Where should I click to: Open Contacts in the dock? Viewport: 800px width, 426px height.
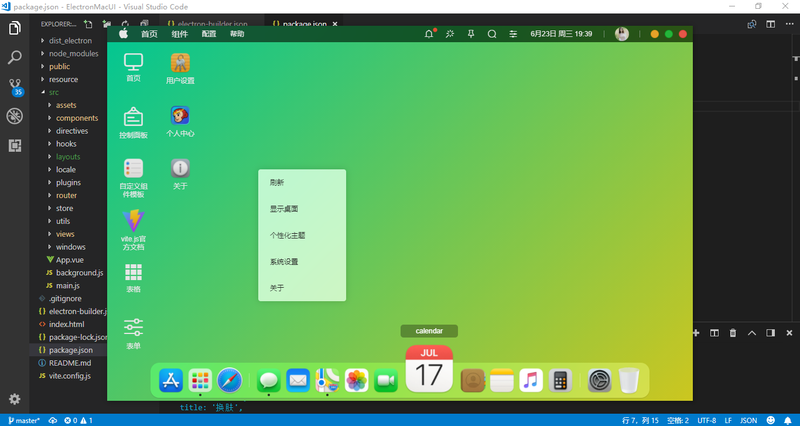tap(472, 381)
